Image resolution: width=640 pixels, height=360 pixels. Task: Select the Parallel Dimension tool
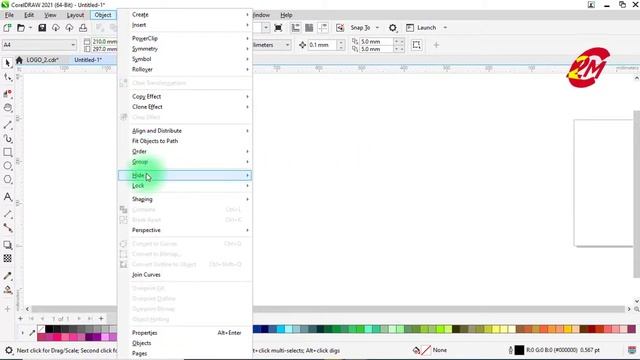tap(7, 214)
